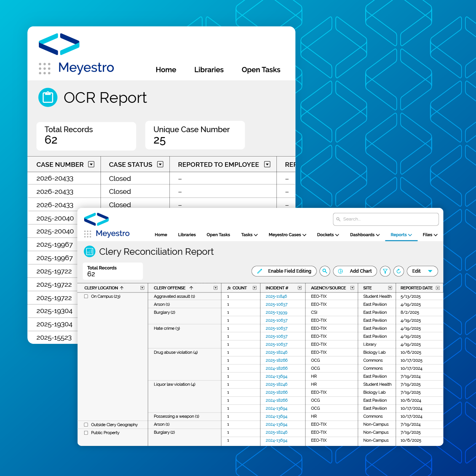Check the On Campus (23) checkbox
Image resolution: width=476 pixels, height=476 pixels.
pos(86,296)
